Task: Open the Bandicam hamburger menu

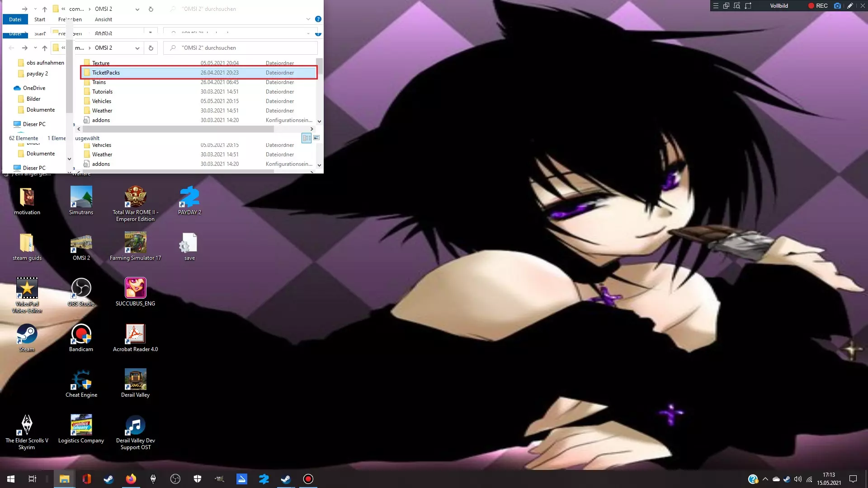Action: click(x=716, y=6)
